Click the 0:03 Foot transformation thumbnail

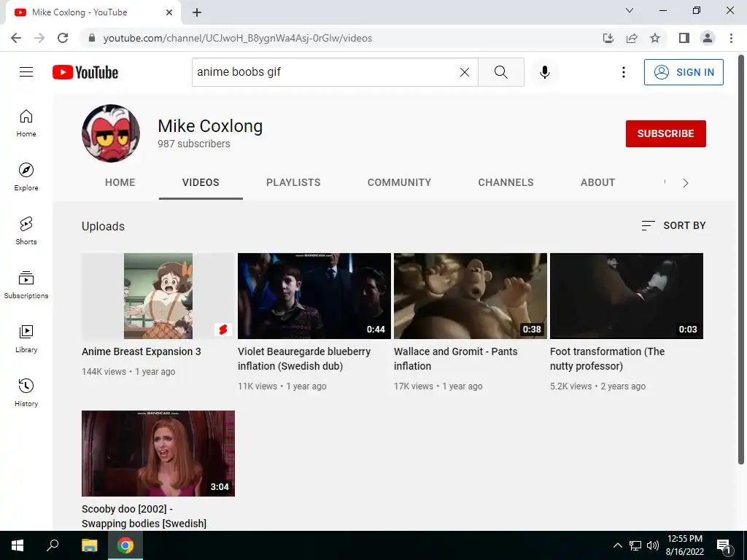627,296
